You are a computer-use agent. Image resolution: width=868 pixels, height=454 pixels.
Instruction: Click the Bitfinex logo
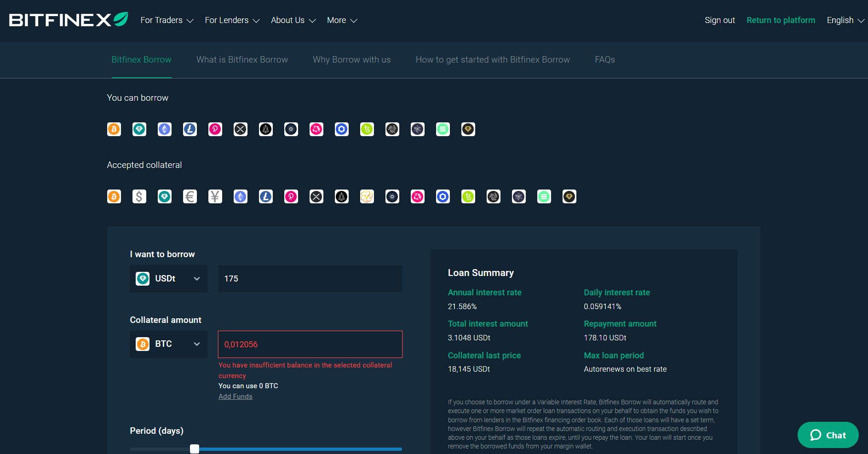pos(69,20)
